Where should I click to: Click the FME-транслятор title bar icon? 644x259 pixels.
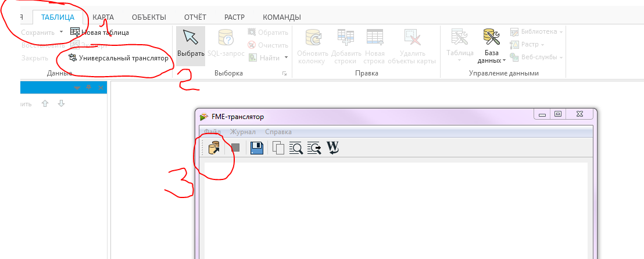click(x=203, y=117)
